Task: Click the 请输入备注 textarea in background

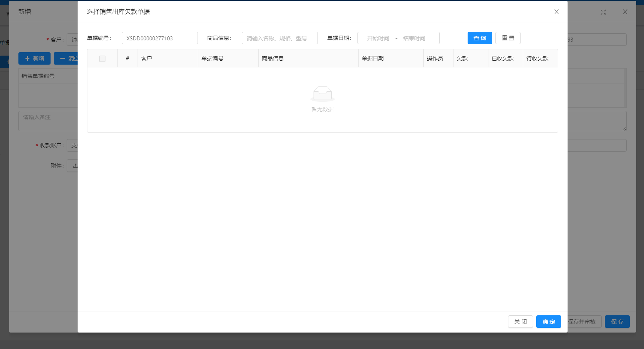Action: coord(48,121)
